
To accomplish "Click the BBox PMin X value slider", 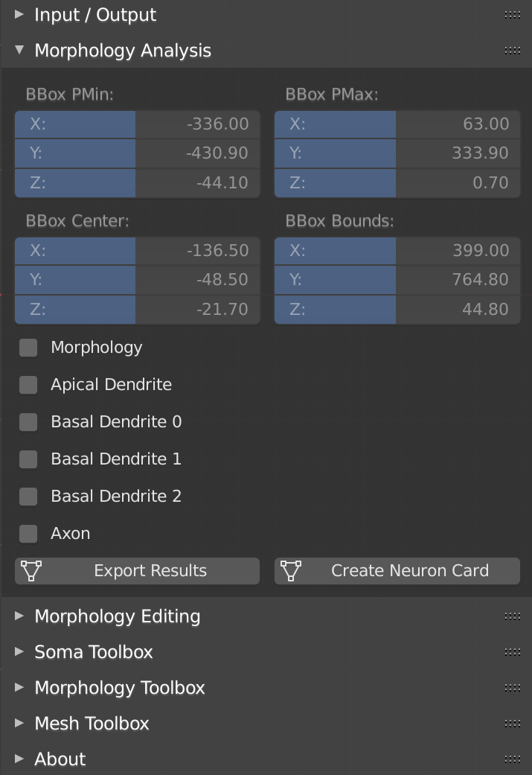I will [137, 124].
